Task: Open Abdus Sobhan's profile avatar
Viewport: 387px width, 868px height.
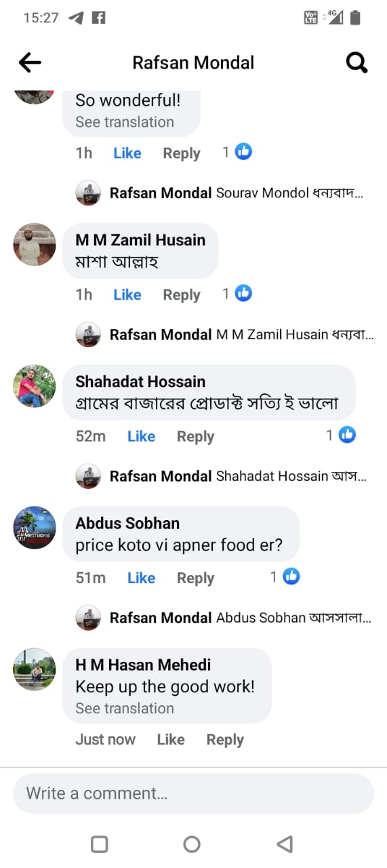Action: pyautogui.click(x=35, y=528)
